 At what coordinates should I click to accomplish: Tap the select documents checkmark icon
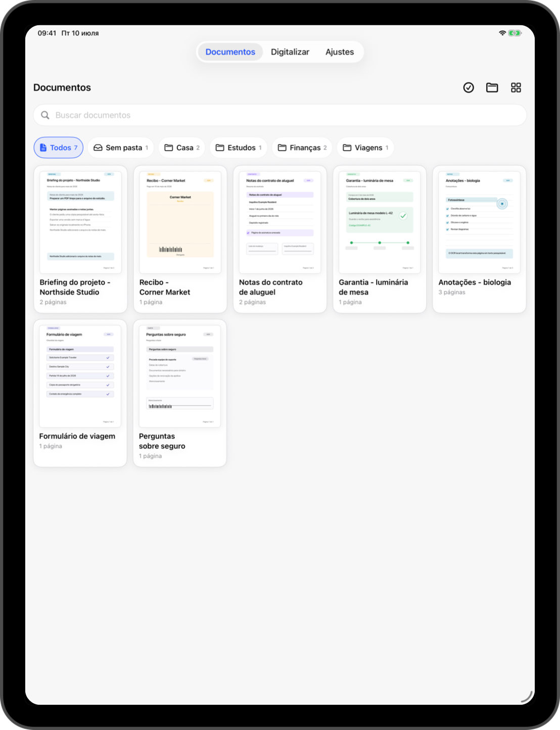point(469,88)
